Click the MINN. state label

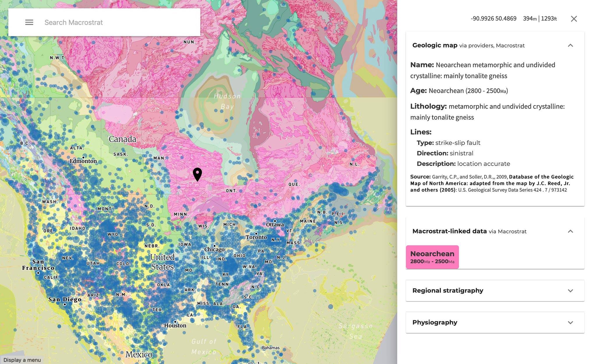[181, 214]
